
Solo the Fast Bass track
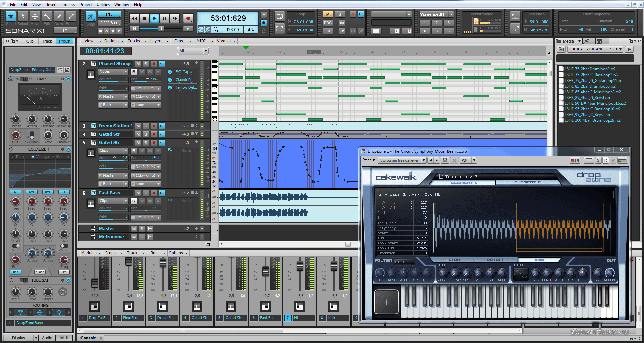click(146, 193)
